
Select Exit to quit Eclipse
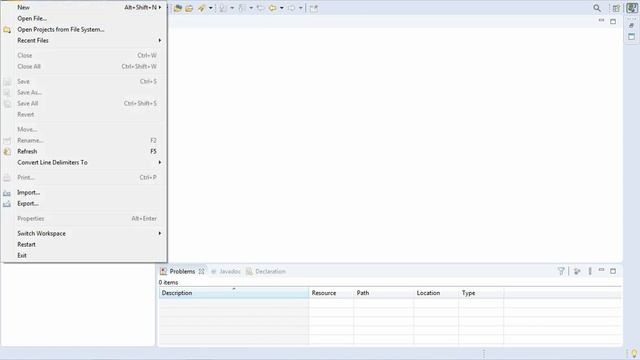[x=83, y=256]
